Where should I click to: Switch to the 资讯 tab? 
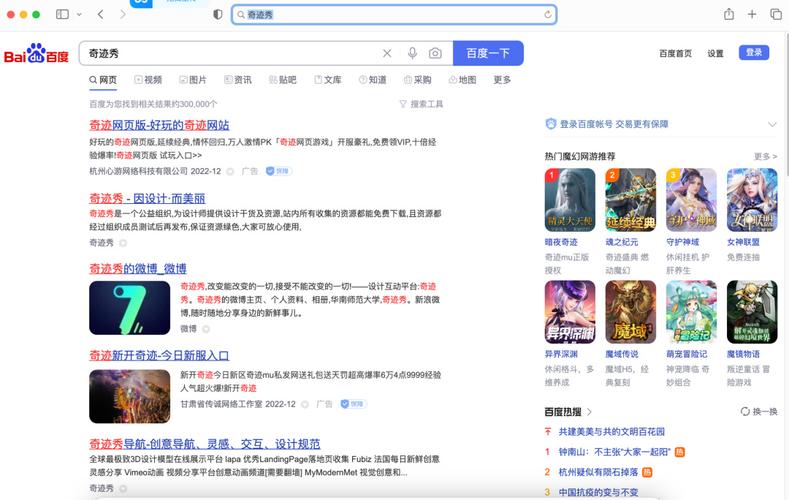[x=238, y=80]
